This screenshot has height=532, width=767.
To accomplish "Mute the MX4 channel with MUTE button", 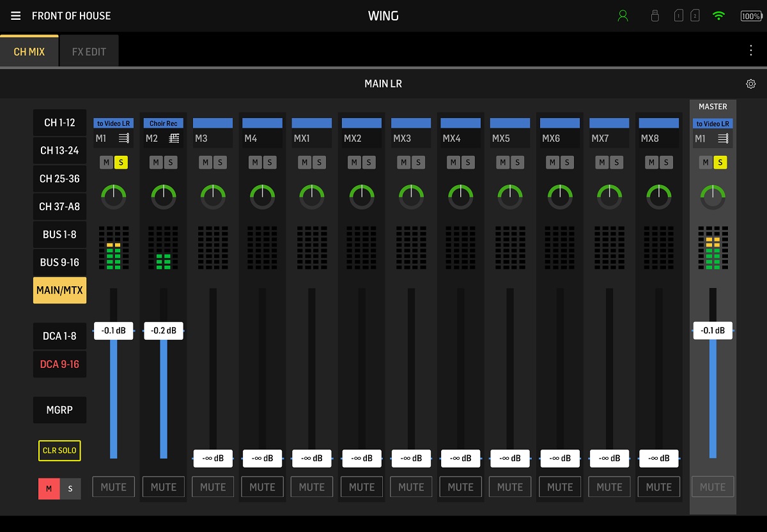I will 460,487.
